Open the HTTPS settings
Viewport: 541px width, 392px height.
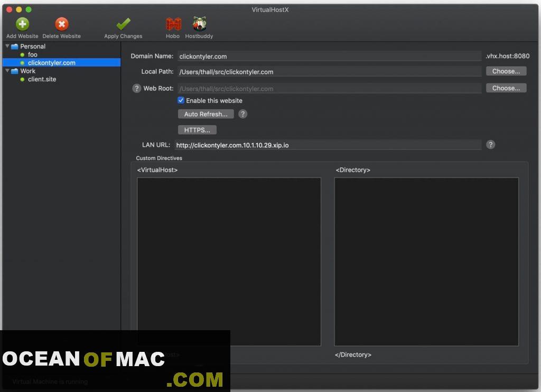tap(197, 130)
